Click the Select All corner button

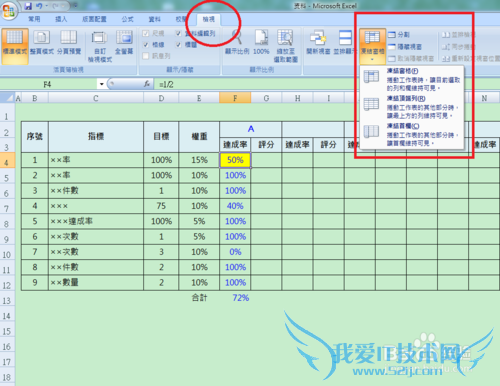tap(7, 98)
